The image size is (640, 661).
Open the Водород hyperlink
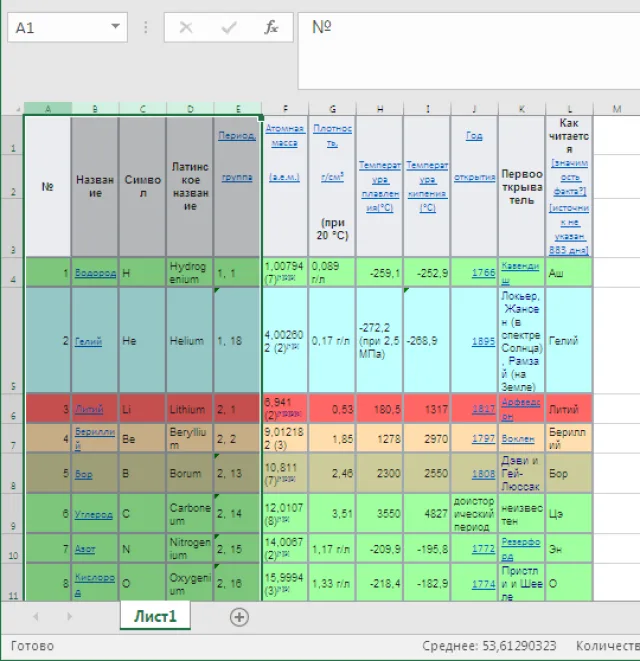click(x=95, y=273)
